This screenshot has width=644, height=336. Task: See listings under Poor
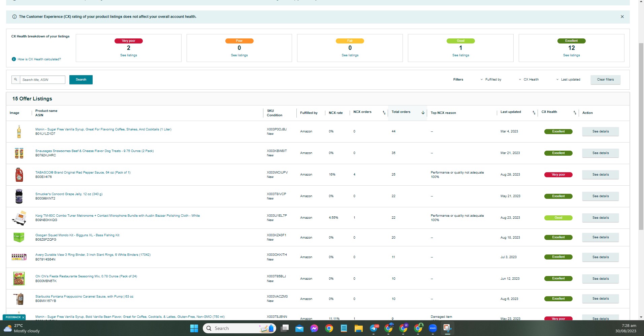tap(239, 55)
